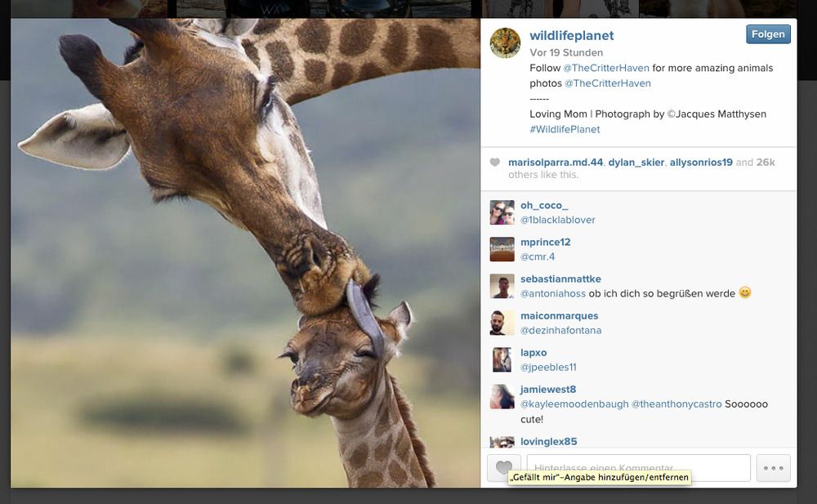
Task: Click jamiewest8 profile picture
Action: (x=502, y=396)
